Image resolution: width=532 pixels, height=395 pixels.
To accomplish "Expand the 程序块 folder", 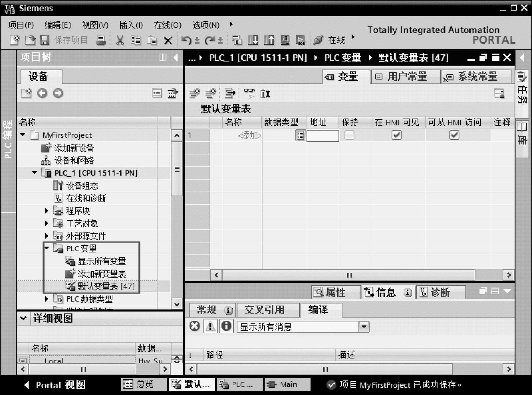I will click(x=47, y=211).
